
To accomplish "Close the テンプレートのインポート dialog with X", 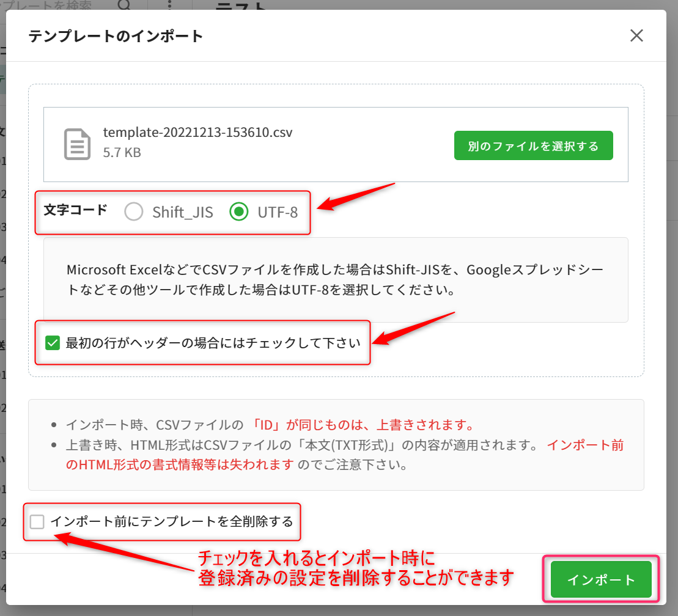I will pos(636,36).
